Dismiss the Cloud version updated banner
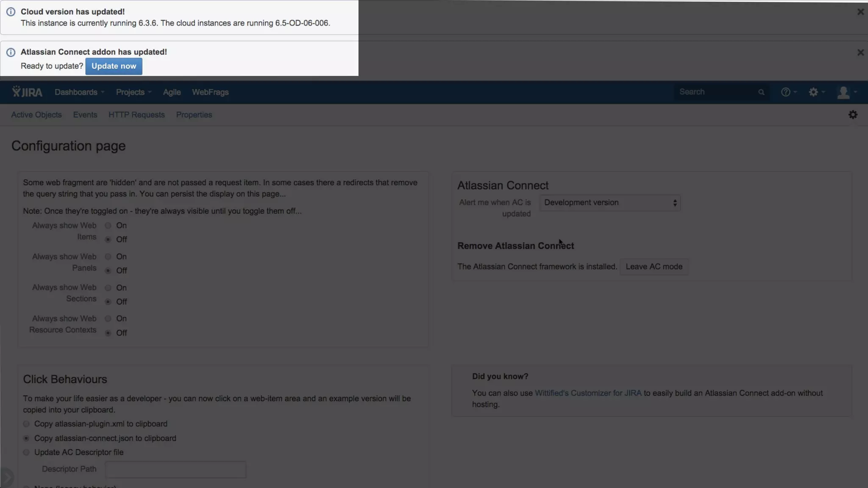The height and width of the screenshot is (488, 868). tap(860, 12)
